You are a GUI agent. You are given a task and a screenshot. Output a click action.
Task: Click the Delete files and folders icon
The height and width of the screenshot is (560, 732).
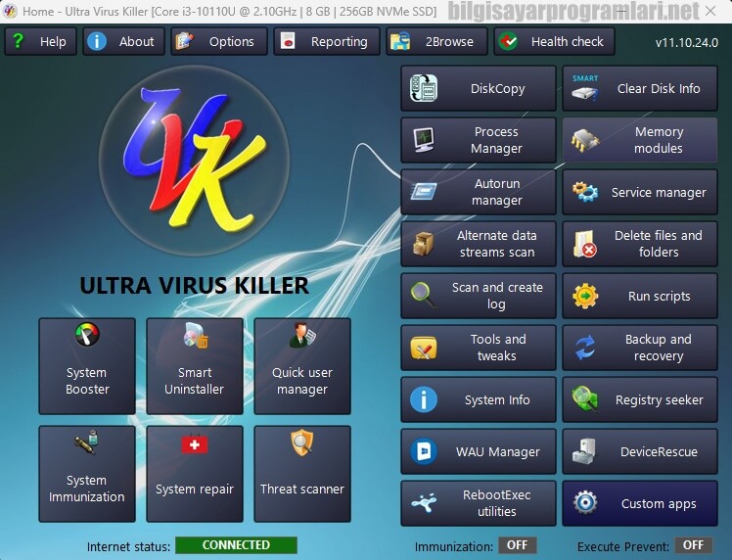coord(585,244)
